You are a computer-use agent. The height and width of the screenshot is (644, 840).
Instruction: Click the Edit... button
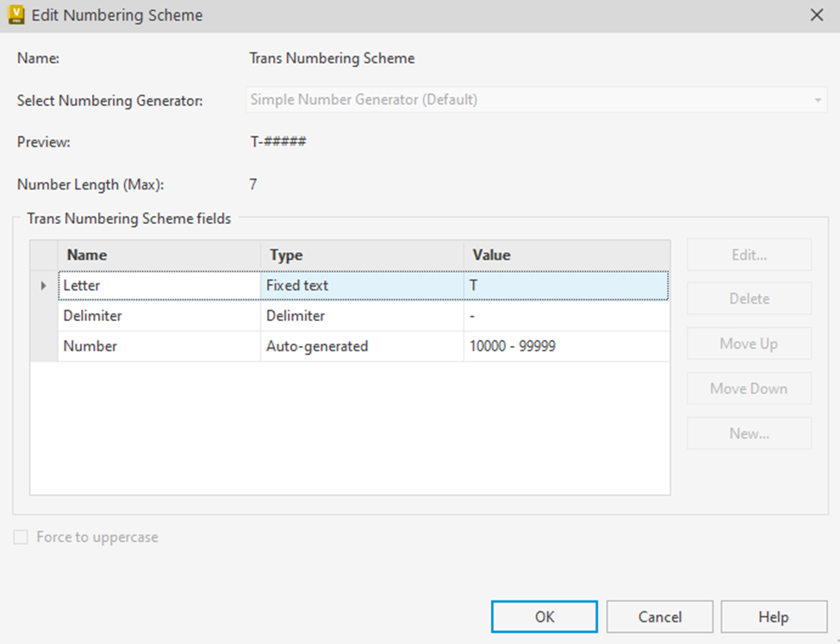[749, 255]
